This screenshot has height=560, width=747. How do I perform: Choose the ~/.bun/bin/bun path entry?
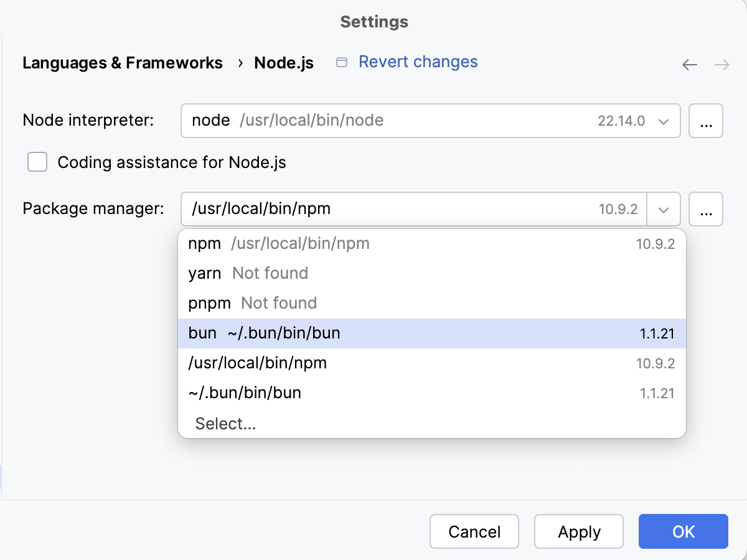(x=245, y=393)
